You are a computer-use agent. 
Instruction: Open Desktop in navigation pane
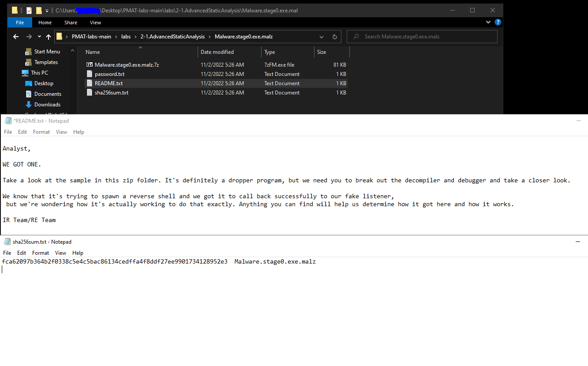pos(44,83)
